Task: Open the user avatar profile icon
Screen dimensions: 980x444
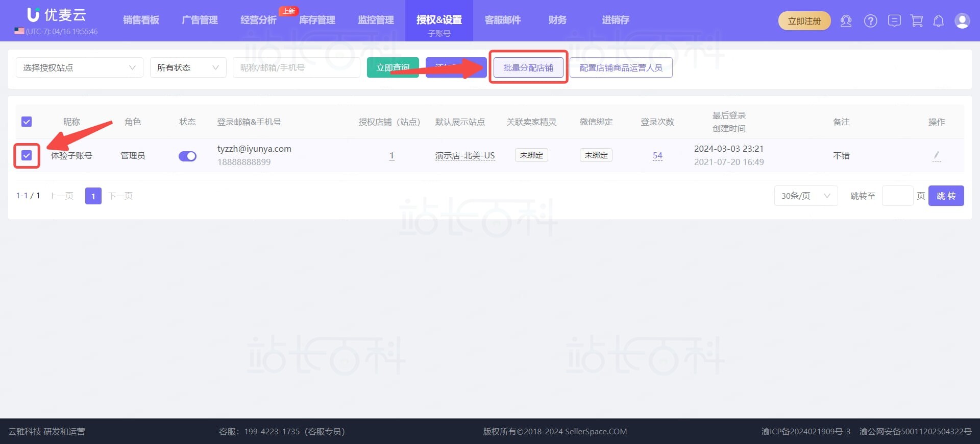Action: coord(962,21)
